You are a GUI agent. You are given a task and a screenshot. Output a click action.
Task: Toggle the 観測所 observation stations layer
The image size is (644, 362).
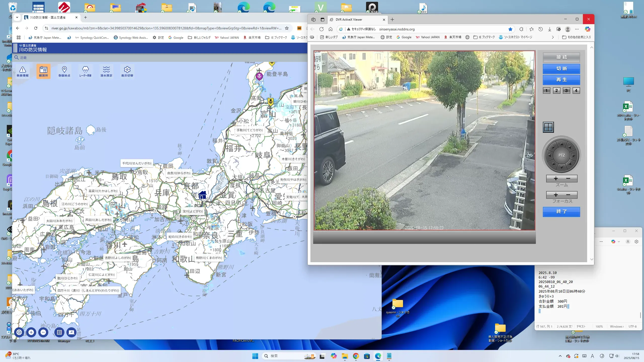click(43, 71)
